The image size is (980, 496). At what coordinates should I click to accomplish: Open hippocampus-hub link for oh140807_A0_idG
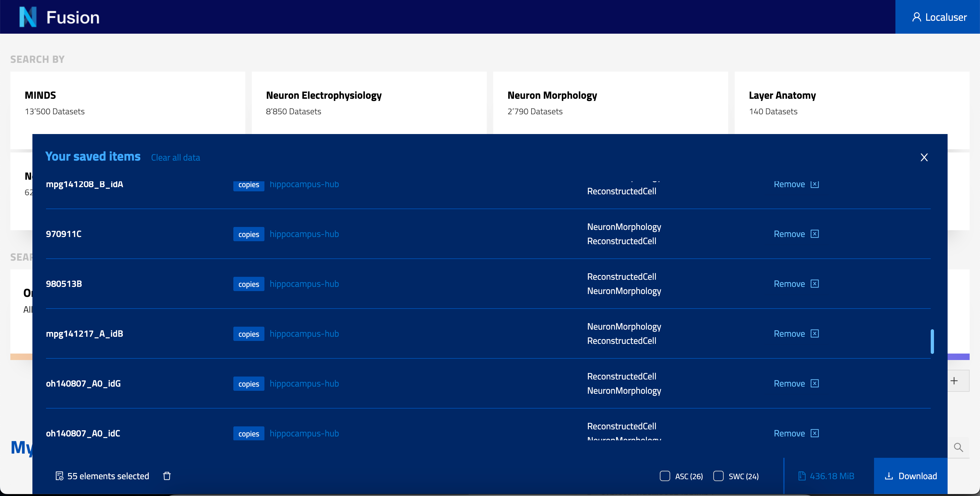[304, 384]
